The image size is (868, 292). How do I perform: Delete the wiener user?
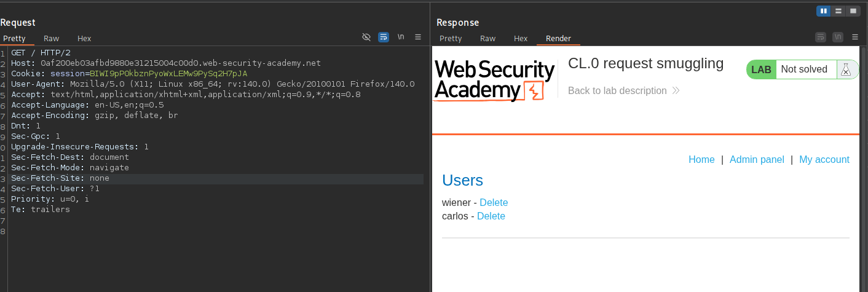[x=494, y=203]
